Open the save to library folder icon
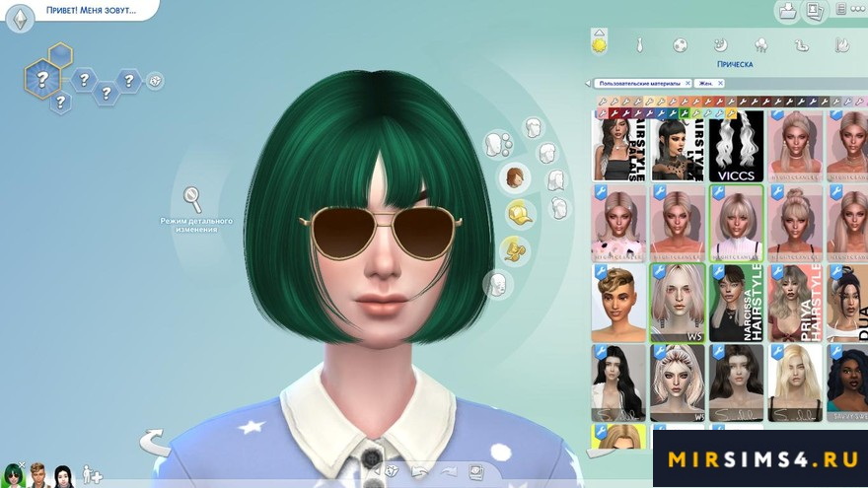 coord(788,11)
